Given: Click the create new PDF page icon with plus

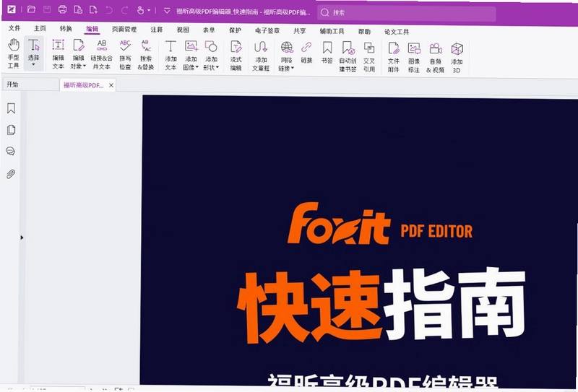Looking at the screenshot, I should [x=94, y=10].
